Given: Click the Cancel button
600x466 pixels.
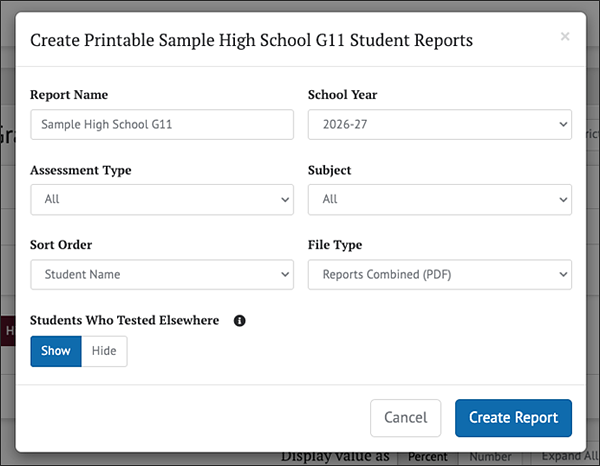Looking at the screenshot, I should point(406,418).
